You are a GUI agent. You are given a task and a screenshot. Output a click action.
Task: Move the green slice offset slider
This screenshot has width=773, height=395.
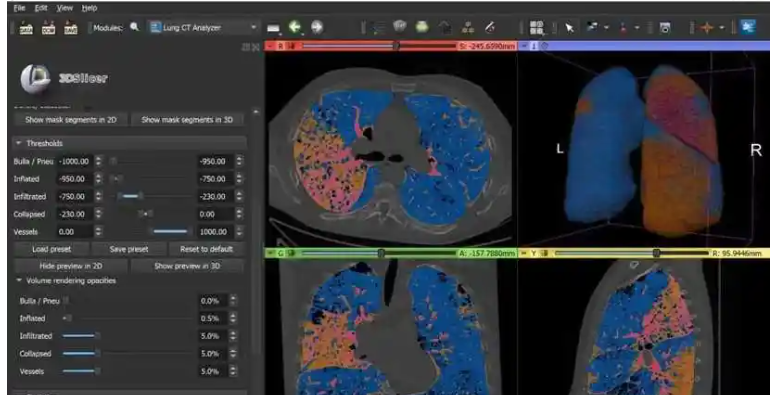pyautogui.click(x=379, y=253)
